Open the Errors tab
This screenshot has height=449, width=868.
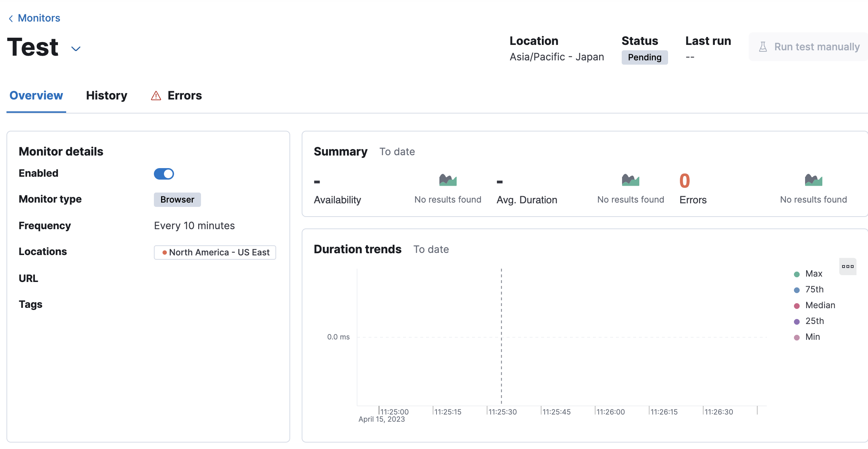[x=184, y=96]
